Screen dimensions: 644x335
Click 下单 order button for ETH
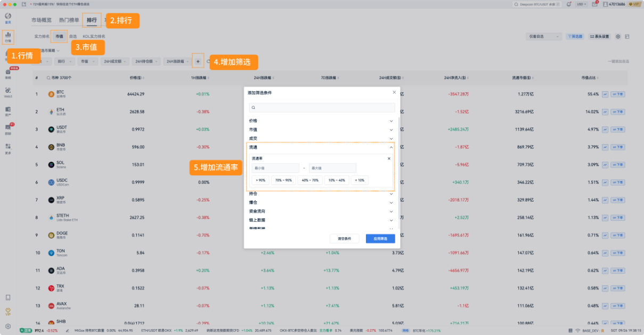point(618,111)
